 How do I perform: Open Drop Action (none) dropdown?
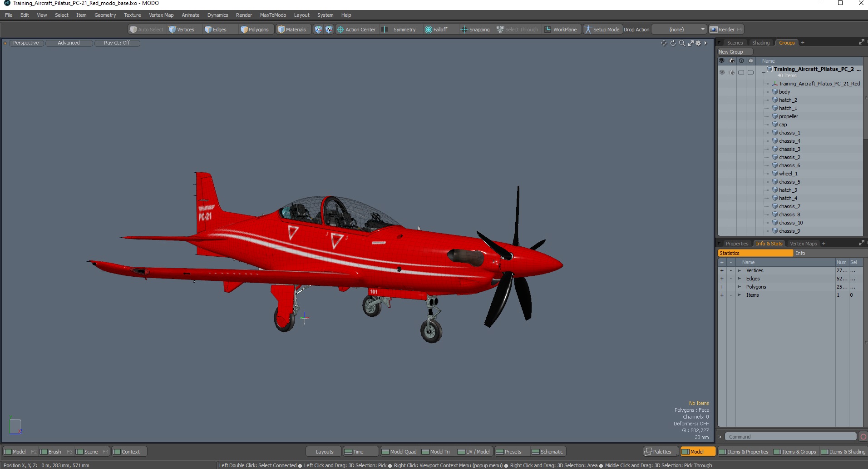pos(679,30)
